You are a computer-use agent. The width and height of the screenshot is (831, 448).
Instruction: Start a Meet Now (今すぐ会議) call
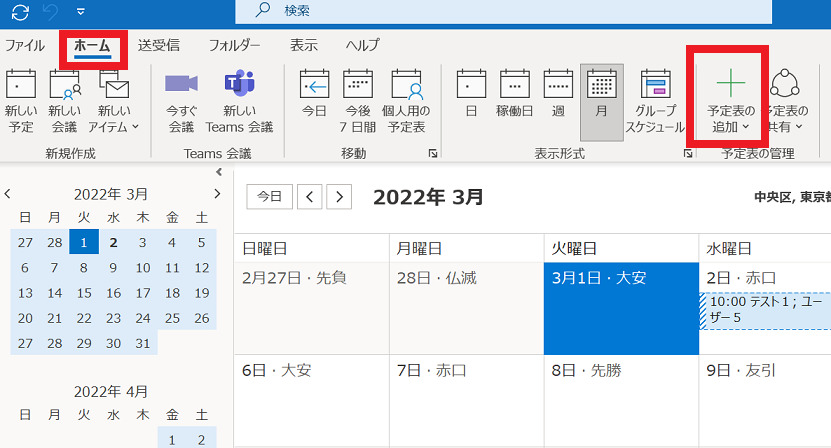tap(181, 100)
